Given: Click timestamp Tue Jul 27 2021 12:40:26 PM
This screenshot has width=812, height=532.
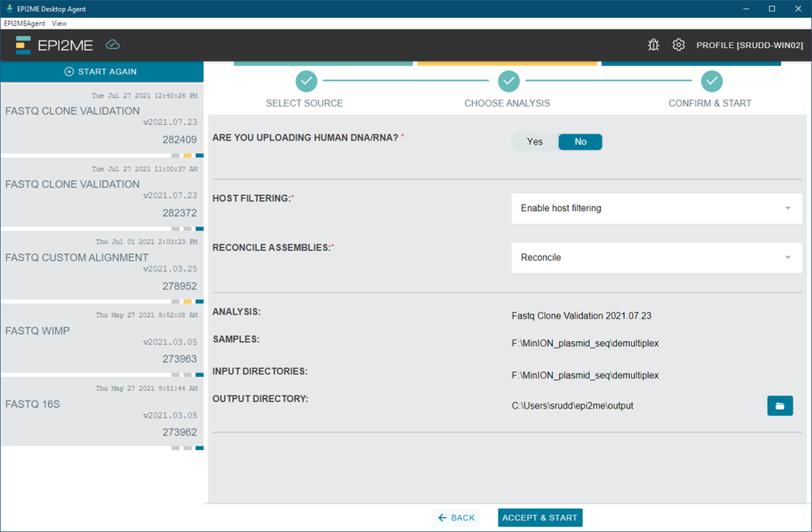Looking at the screenshot, I should (x=145, y=96).
